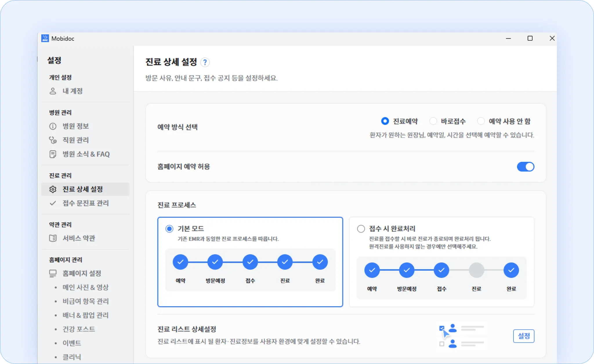Image resolution: width=594 pixels, height=364 pixels.
Task: Click the Mobidoc app logo icon
Action: point(45,38)
